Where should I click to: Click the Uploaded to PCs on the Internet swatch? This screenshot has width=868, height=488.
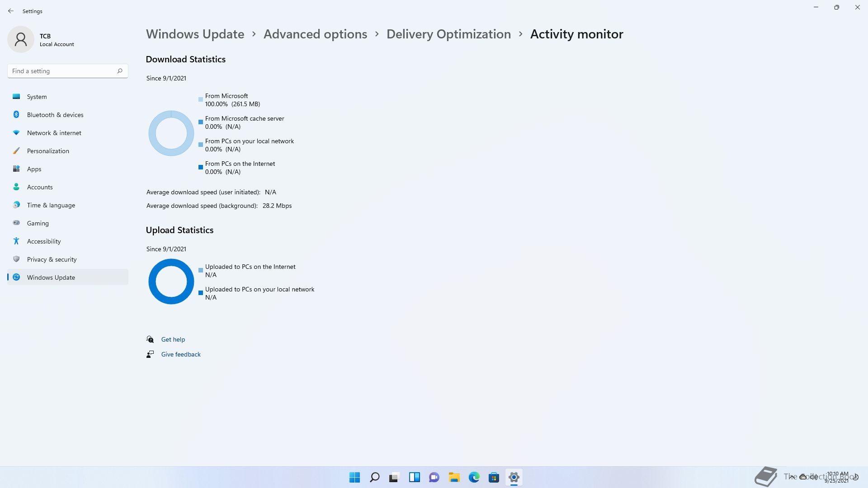coord(201,270)
